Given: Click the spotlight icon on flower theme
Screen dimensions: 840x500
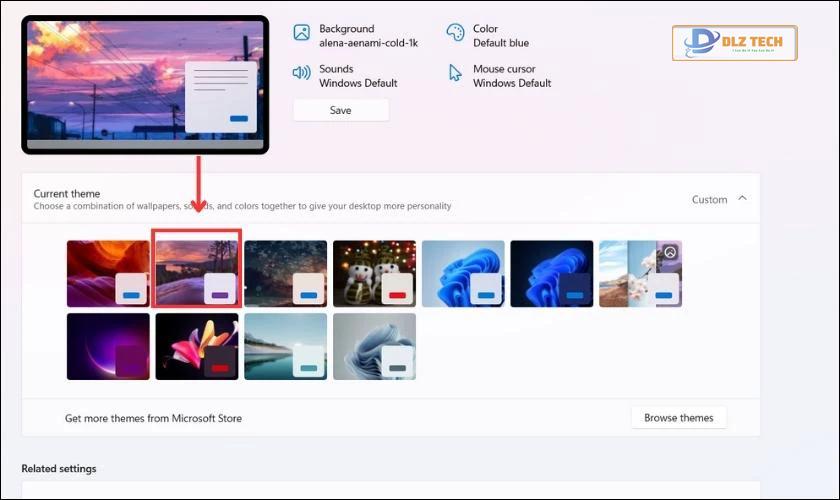Looking at the screenshot, I should click(x=670, y=252).
